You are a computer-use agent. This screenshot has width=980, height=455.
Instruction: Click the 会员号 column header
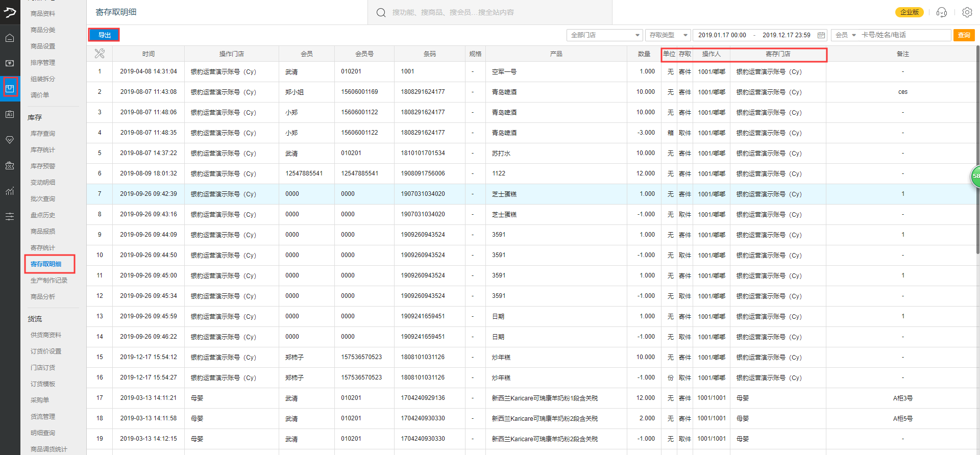(x=364, y=54)
